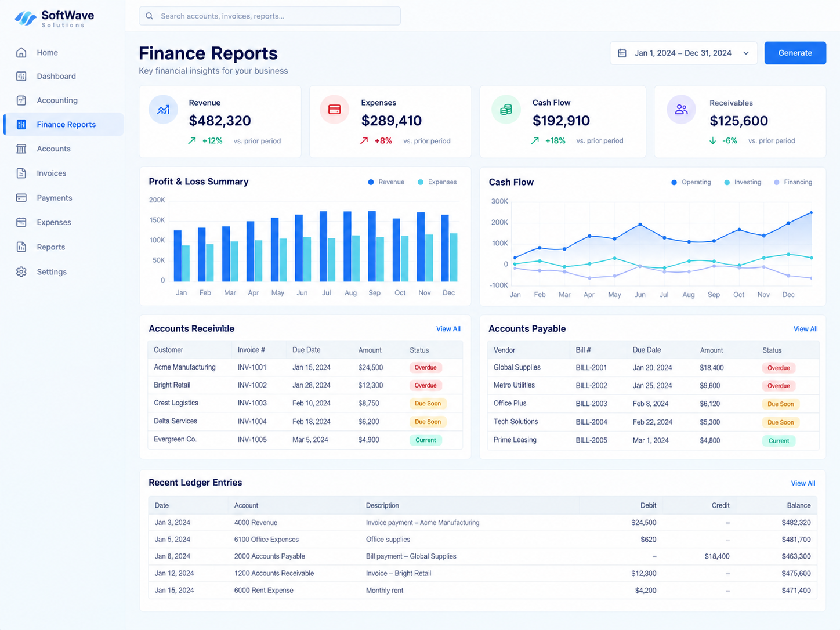The image size is (840, 630).
Task: View all Accounts Payable
Action: tap(806, 329)
